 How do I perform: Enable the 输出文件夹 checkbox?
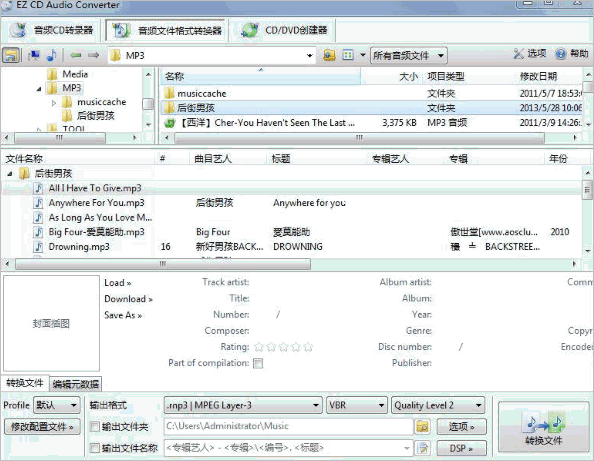[95, 427]
